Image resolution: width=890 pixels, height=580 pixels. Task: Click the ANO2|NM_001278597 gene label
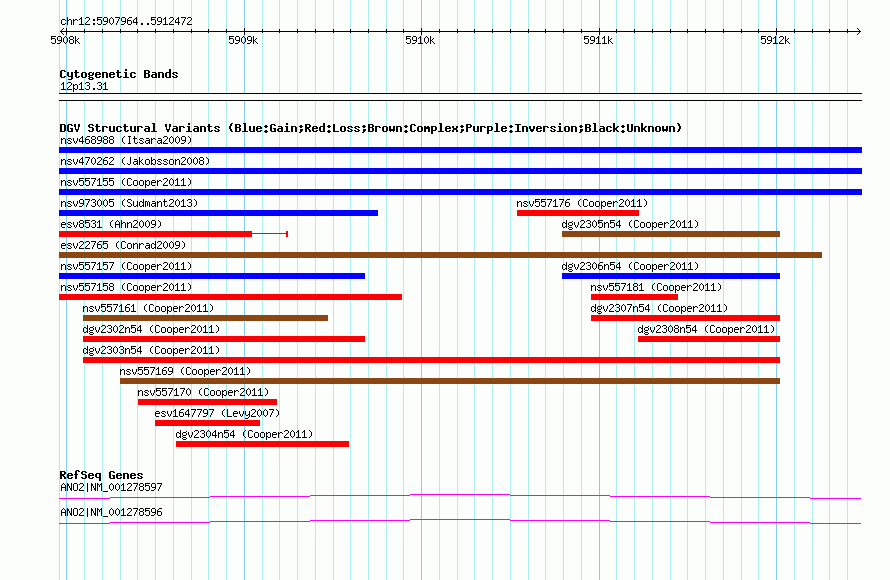coord(111,487)
